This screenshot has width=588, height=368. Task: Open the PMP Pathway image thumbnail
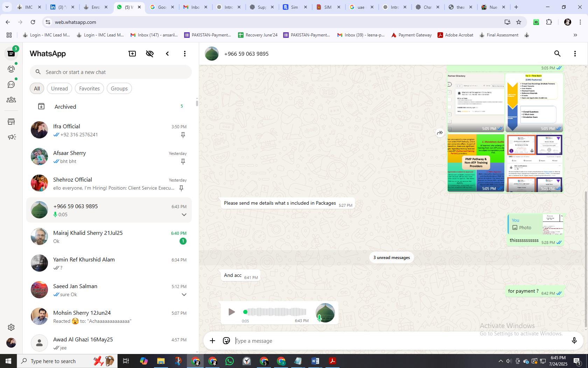(476, 163)
